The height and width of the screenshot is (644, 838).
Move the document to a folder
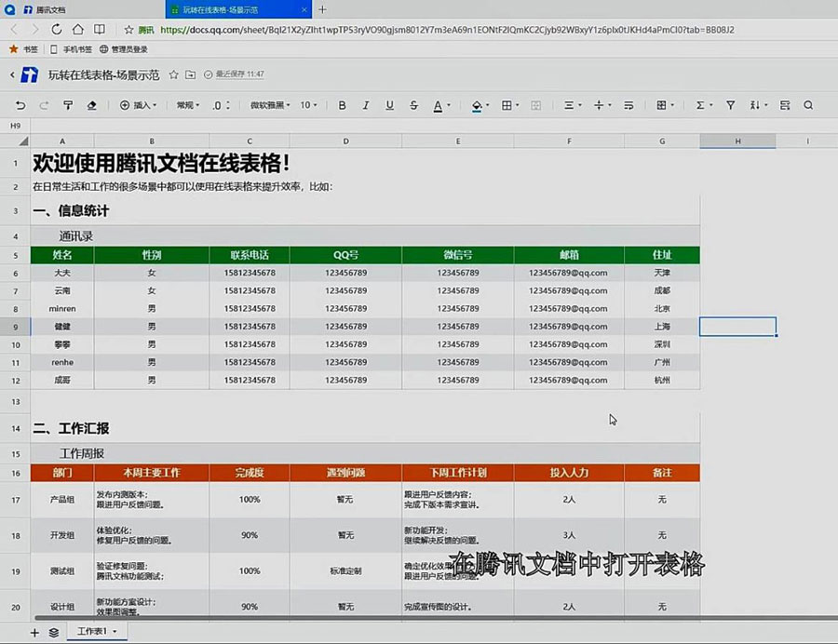tap(190, 74)
